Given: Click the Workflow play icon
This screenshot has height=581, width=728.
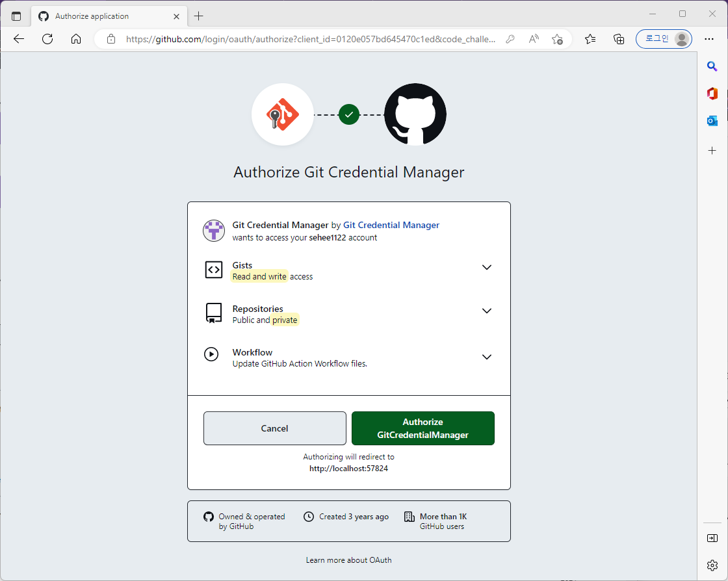Looking at the screenshot, I should (x=211, y=354).
